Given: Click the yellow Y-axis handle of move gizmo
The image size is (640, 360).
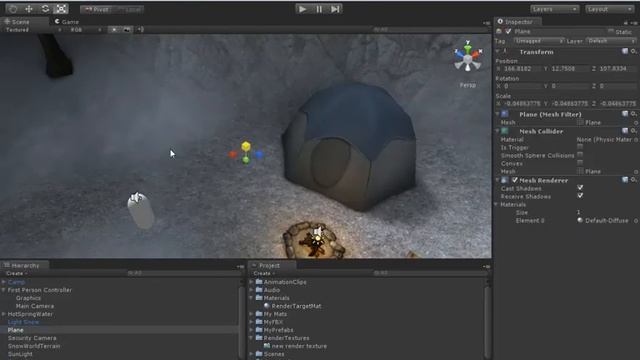Looking at the screenshot, I should tap(246, 146).
